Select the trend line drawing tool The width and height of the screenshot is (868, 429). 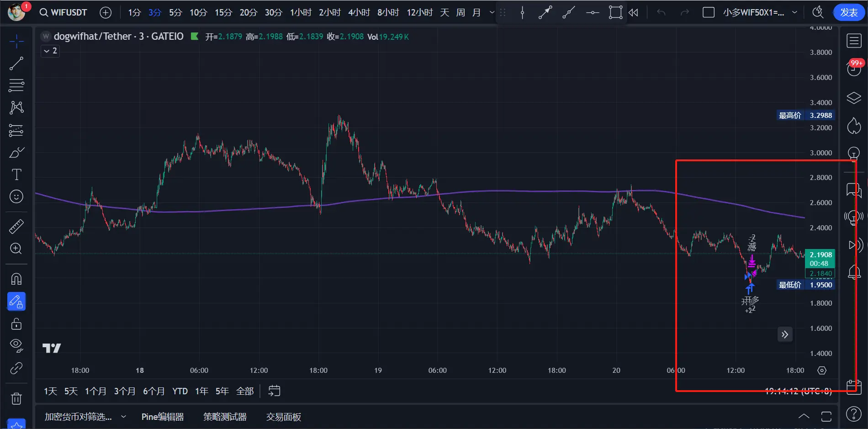tap(16, 64)
